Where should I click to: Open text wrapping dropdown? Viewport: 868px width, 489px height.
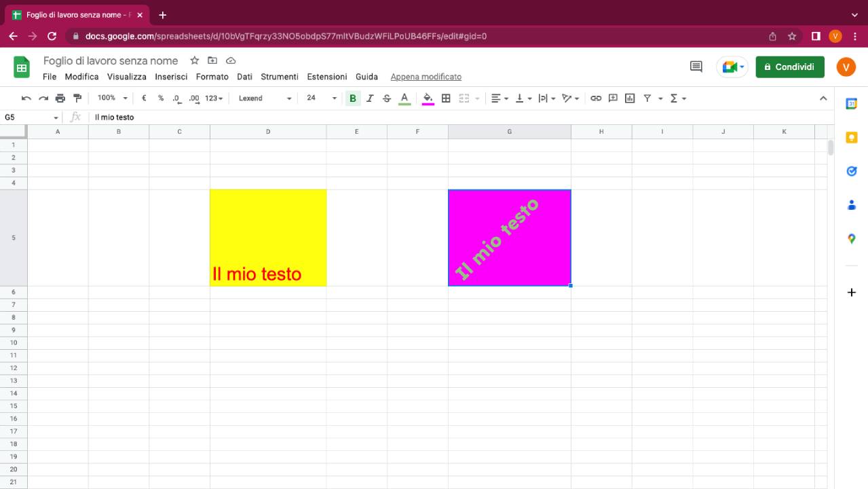[547, 98]
